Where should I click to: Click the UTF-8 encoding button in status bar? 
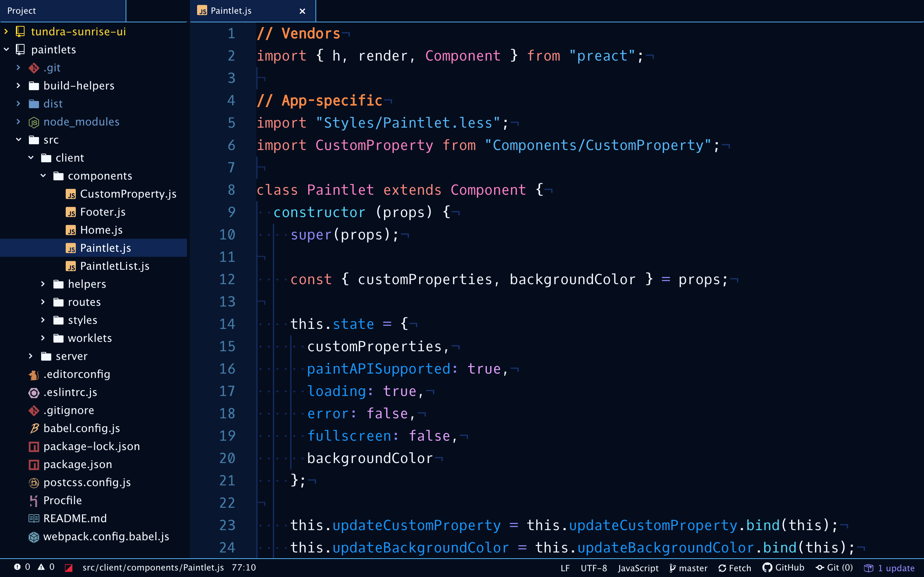point(595,567)
